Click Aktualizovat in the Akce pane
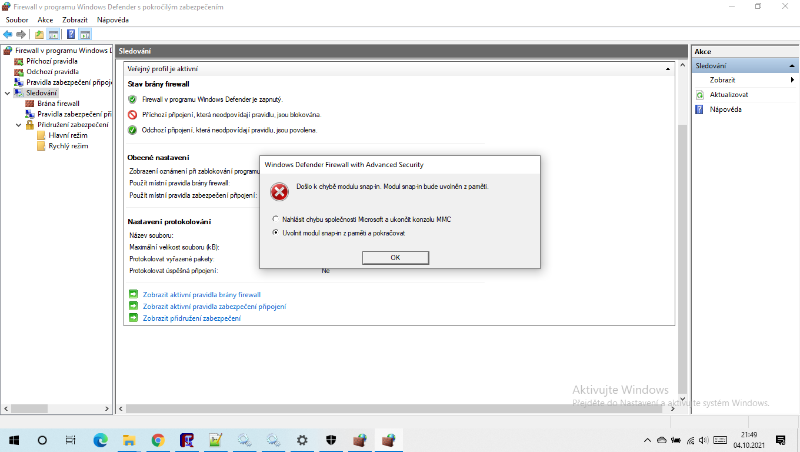The width and height of the screenshot is (800, 452). (x=729, y=95)
